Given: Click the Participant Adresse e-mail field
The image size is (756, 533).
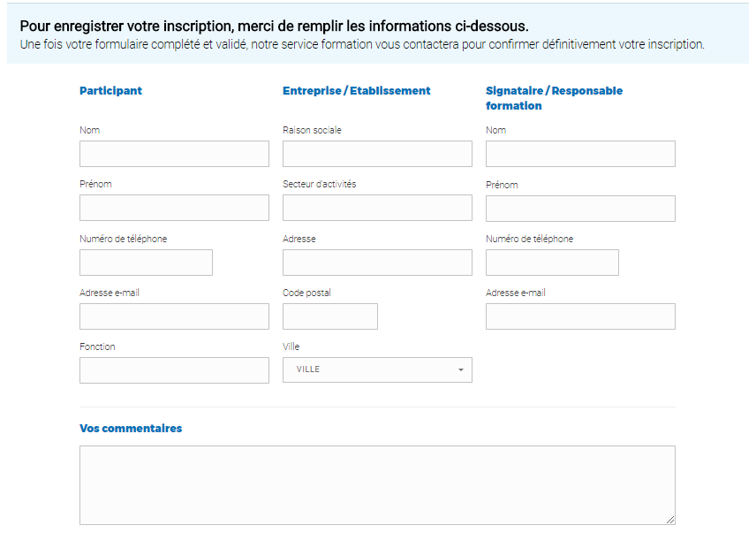Looking at the screenshot, I should [x=174, y=316].
